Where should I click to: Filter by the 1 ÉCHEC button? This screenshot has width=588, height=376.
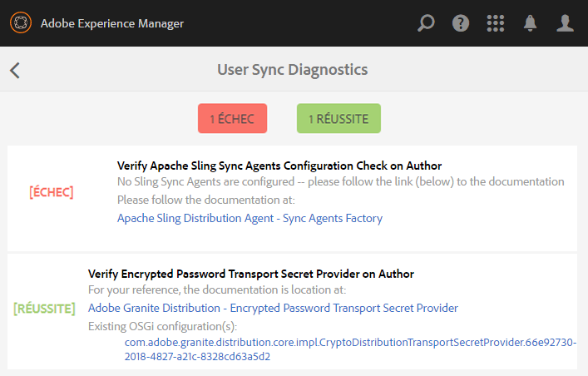231,119
